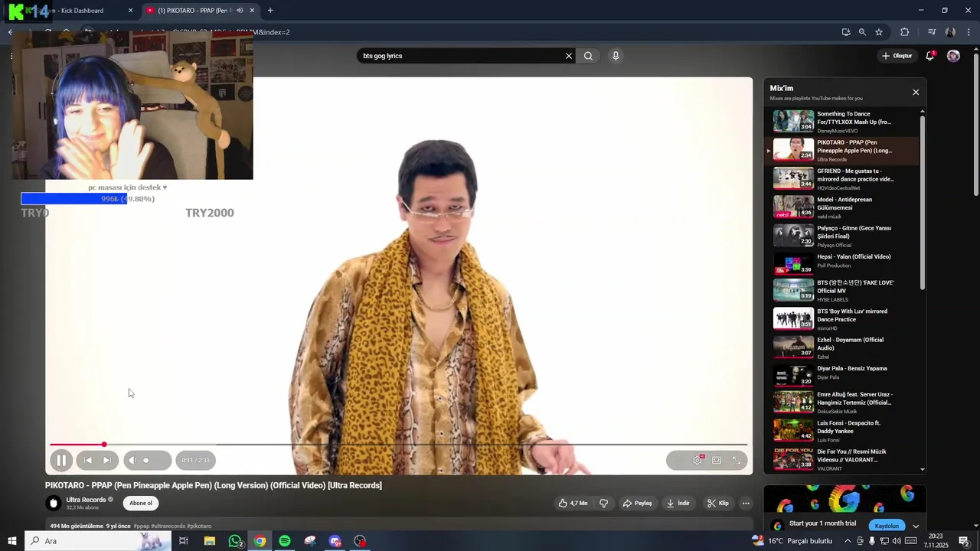Screen dimensions: 980x551
Task: Play Emre Altuğ feat. Server Uraz item
Action: coord(842,402)
